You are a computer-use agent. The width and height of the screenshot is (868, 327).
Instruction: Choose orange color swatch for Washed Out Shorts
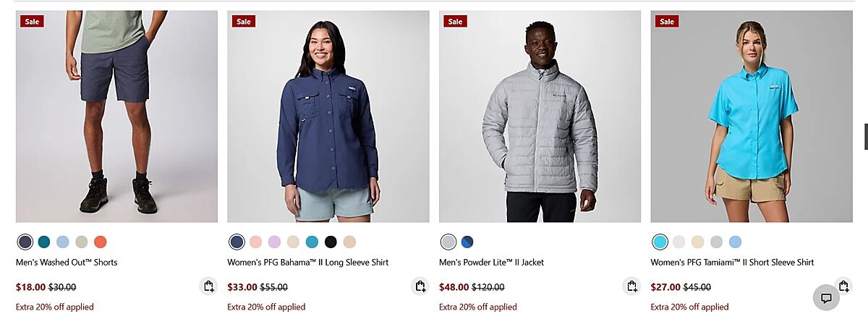pos(101,242)
